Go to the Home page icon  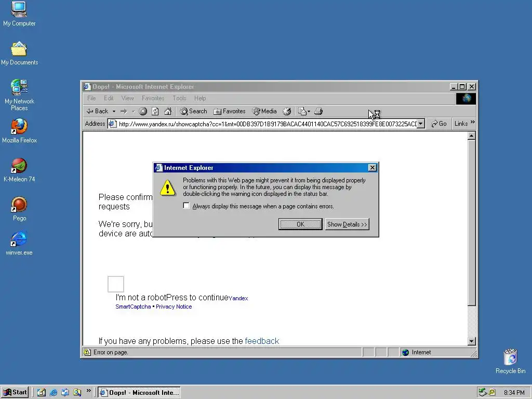tap(168, 111)
